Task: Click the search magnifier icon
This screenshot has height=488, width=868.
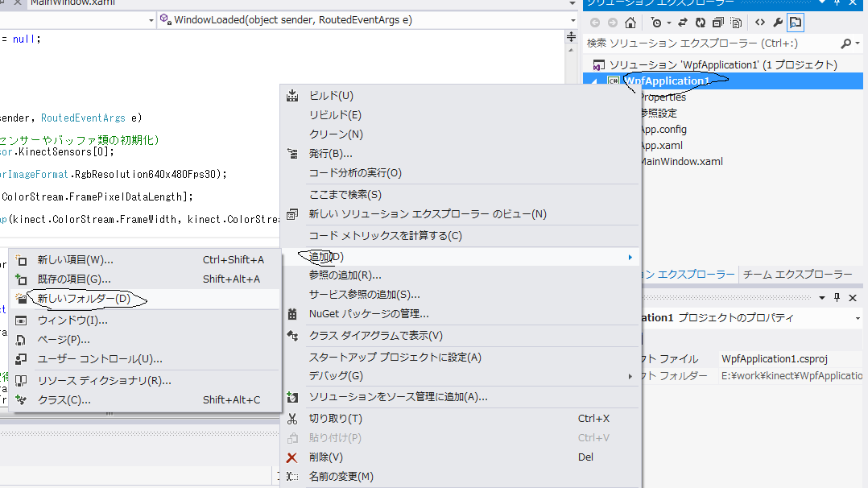Action: [845, 43]
